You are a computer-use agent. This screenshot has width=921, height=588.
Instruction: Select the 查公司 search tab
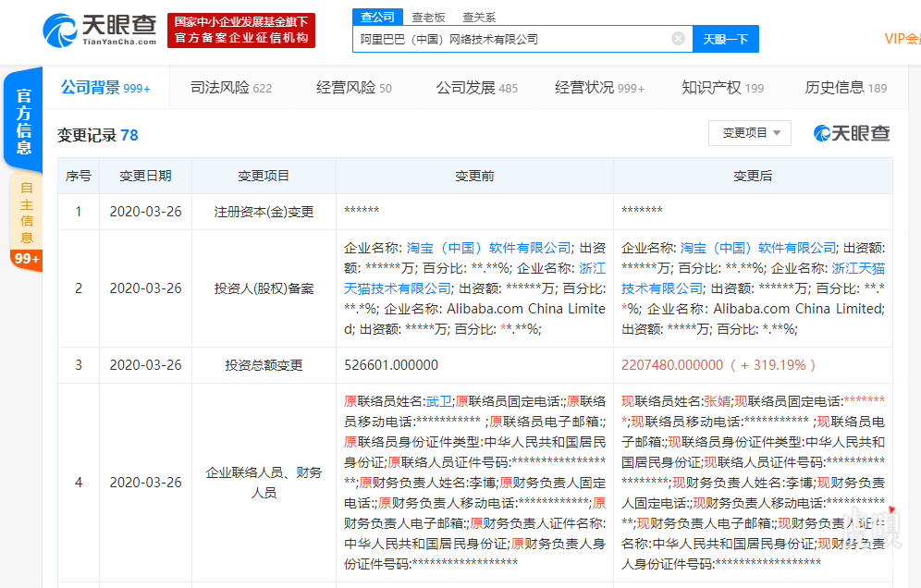coord(377,17)
